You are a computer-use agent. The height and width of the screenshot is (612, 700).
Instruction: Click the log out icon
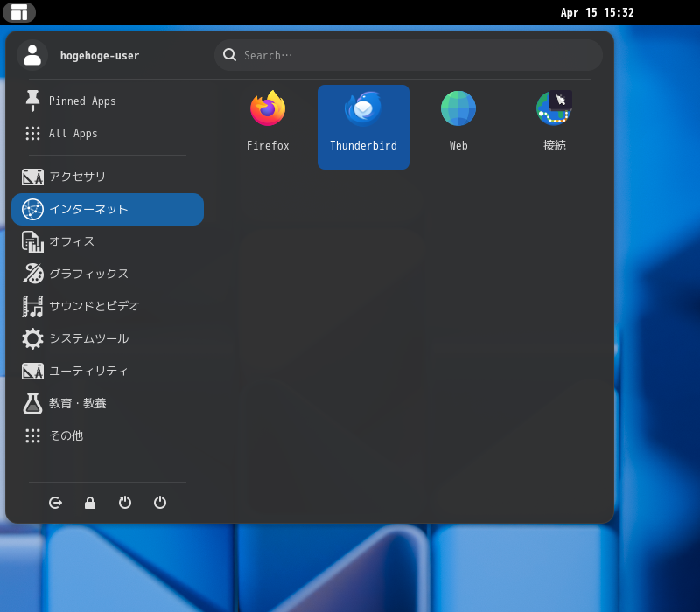pyautogui.click(x=55, y=503)
